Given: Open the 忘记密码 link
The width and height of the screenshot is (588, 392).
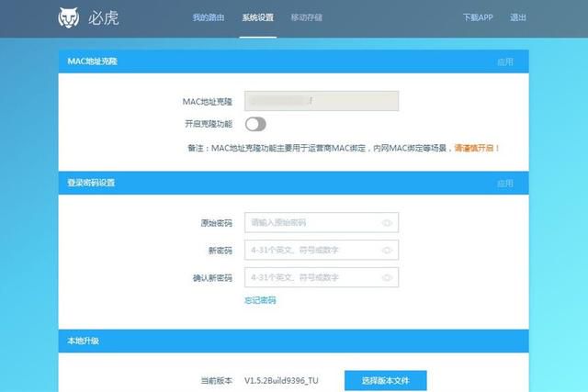Looking at the screenshot, I should (x=260, y=300).
